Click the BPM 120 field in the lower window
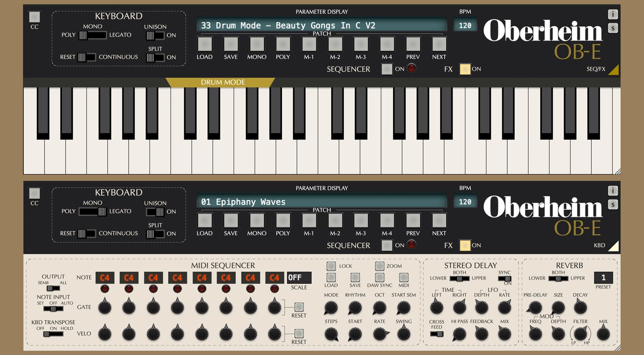 point(465,201)
